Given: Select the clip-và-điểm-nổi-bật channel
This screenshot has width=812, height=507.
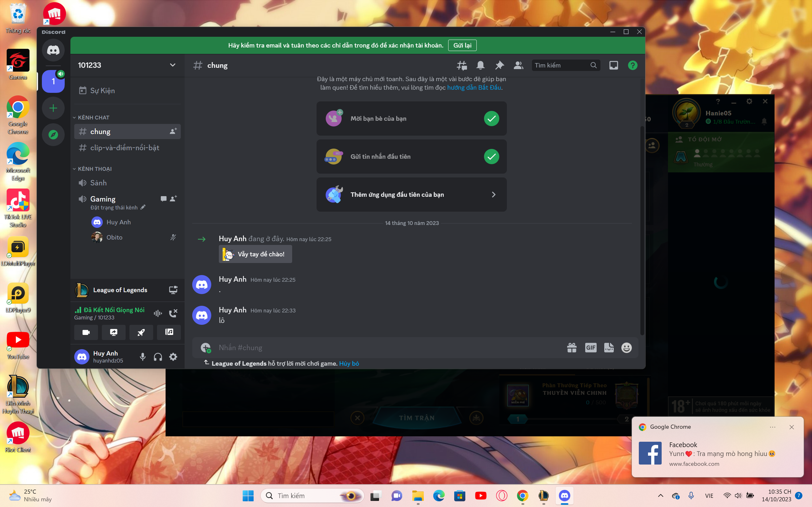Looking at the screenshot, I should (124, 148).
